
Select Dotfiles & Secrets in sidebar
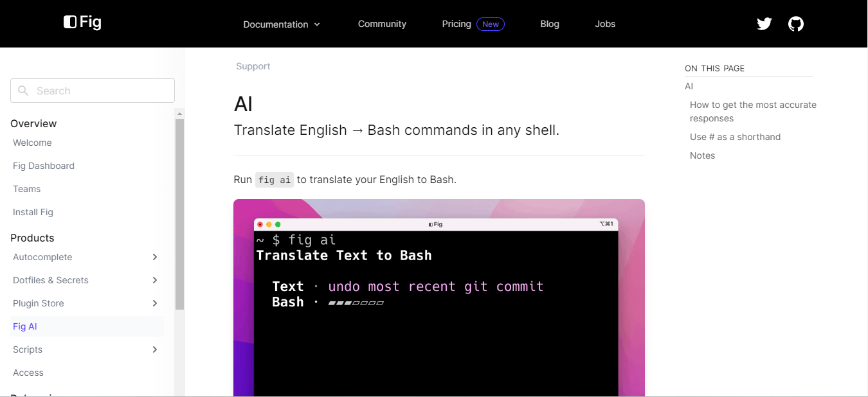pos(51,280)
